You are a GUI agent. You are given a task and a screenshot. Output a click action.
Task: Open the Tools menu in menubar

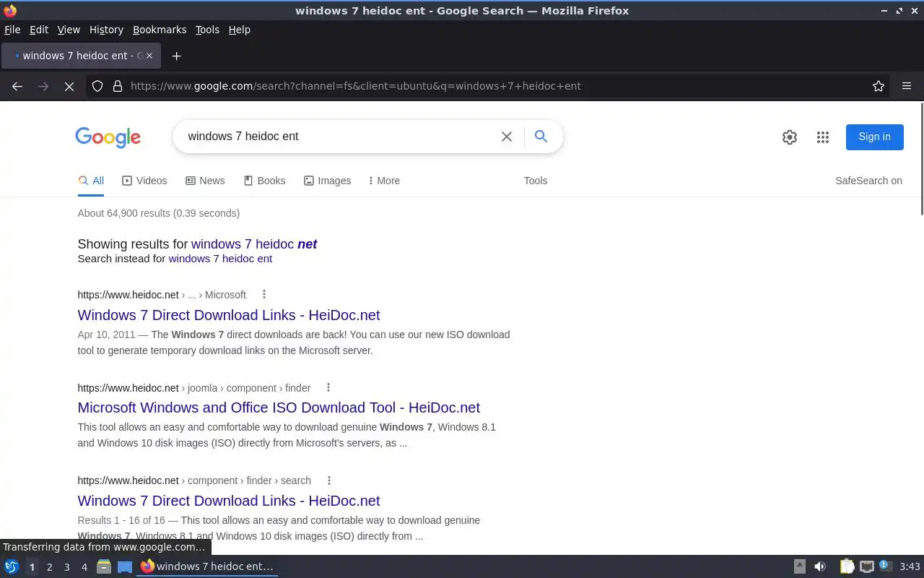click(207, 30)
